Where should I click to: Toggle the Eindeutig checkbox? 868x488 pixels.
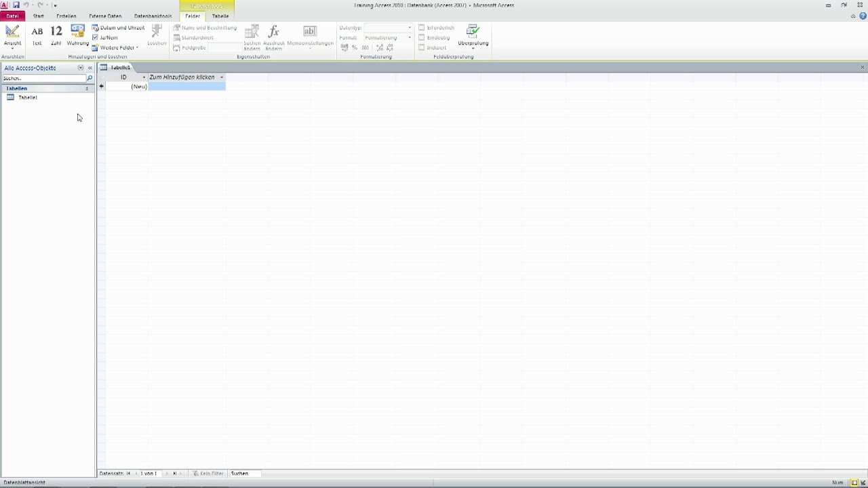[x=422, y=38]
